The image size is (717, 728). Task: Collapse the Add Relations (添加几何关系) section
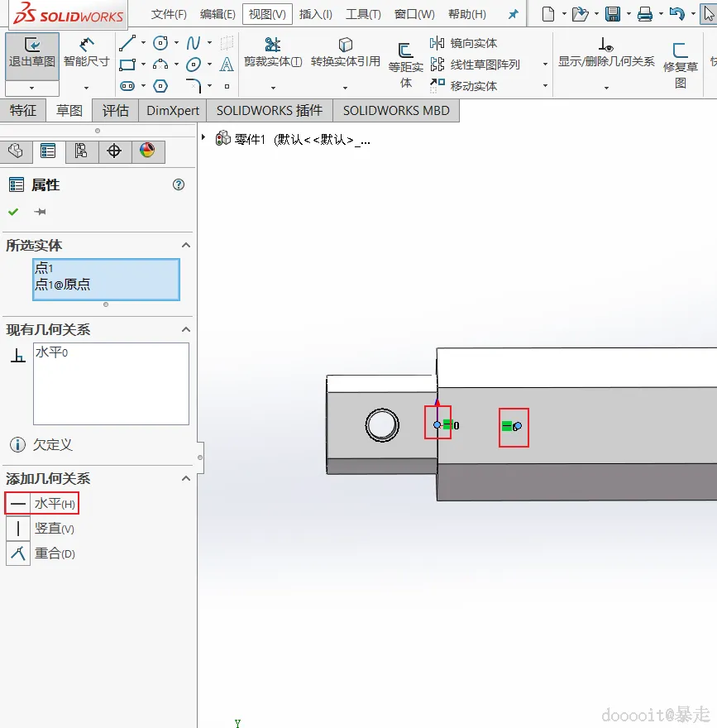pyautogui.click(x=186, y=479)
